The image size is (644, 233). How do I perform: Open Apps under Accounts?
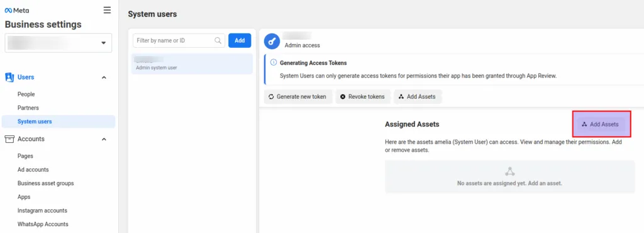[x=24, y=197]
